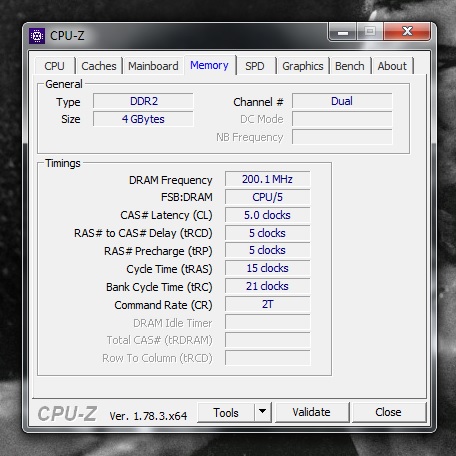This screenshot has height=456, width=456.
Task: Select the 21 clocks tRC value
Action: pyautogui.click(x=267, y=287)
